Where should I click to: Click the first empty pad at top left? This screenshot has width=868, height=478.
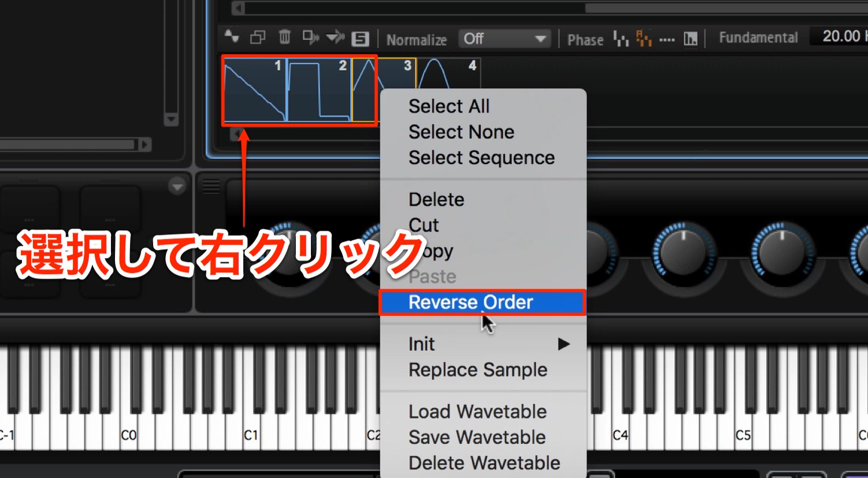click(x=29, y=208)
